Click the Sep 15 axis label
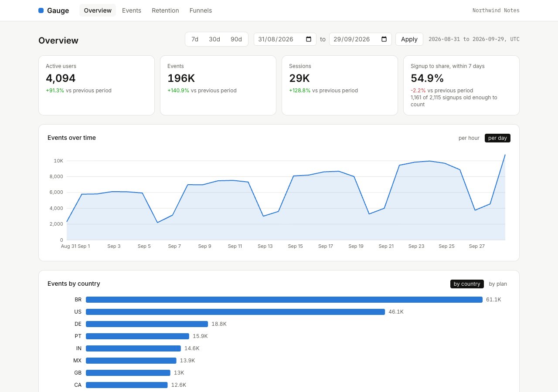Image resolution: width=558 pixels, height=392 pixels. coord(295,246)
